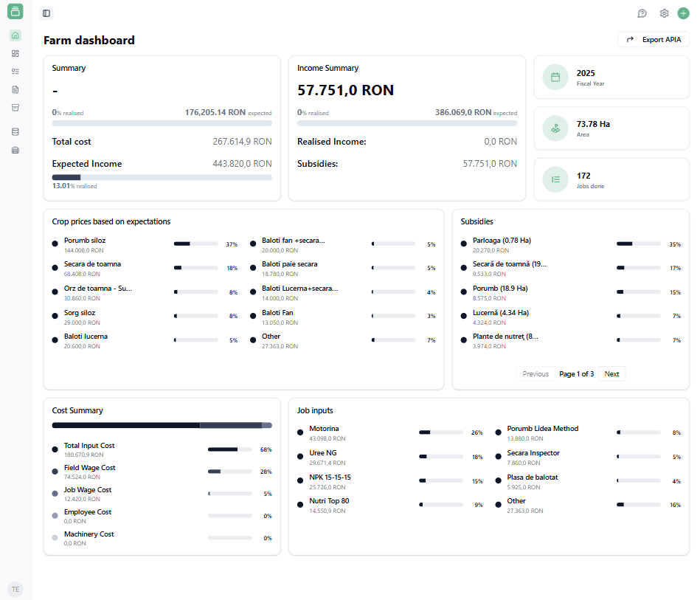700x600 pixels.
Task: Open the archive box icon in sidebar
Action: coord(15,107)
